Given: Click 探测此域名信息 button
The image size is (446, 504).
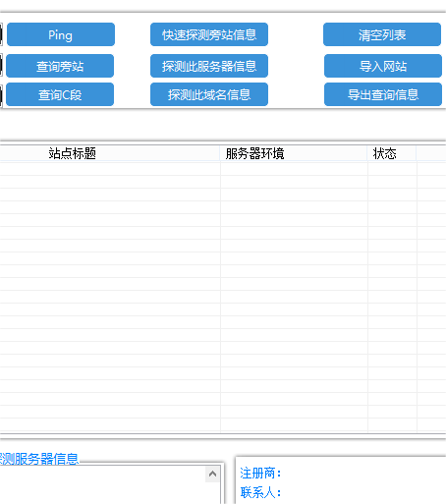Looking at the screenshot, I should click(x=209, y=94).
